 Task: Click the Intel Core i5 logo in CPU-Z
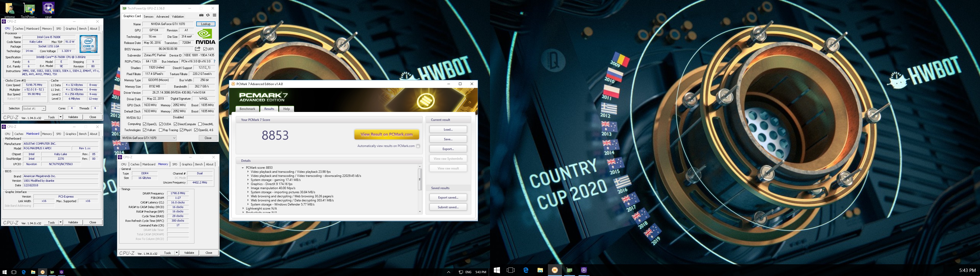click(x=89, y=44)
